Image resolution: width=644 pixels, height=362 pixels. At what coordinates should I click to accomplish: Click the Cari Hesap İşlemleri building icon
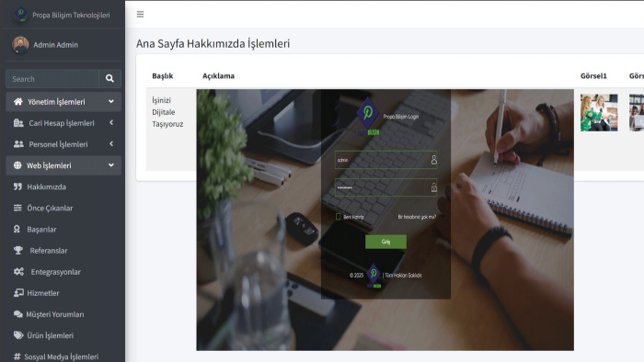18,122
